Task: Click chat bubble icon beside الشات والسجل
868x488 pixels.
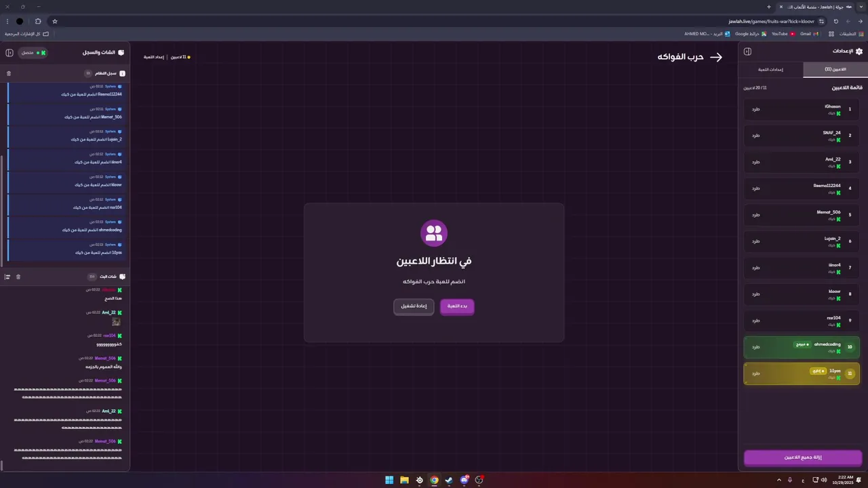Action: coord(121,52)
